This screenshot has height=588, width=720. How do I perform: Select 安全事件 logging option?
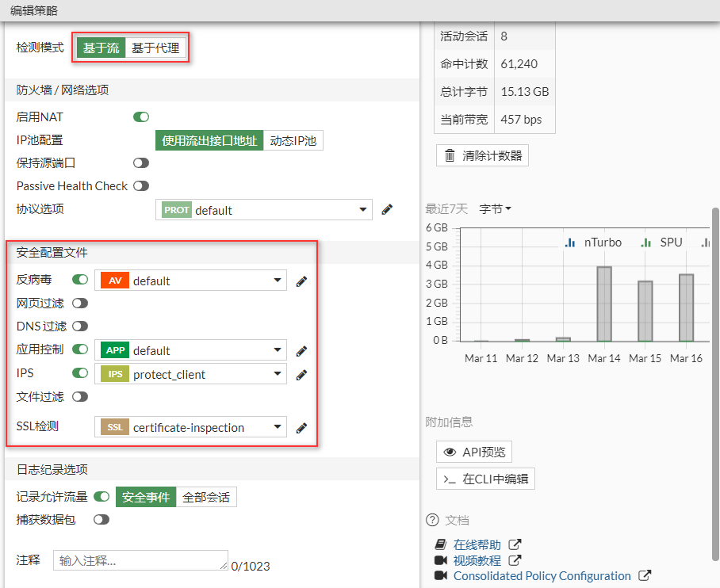pyautogui.click(x=146, y=497)
